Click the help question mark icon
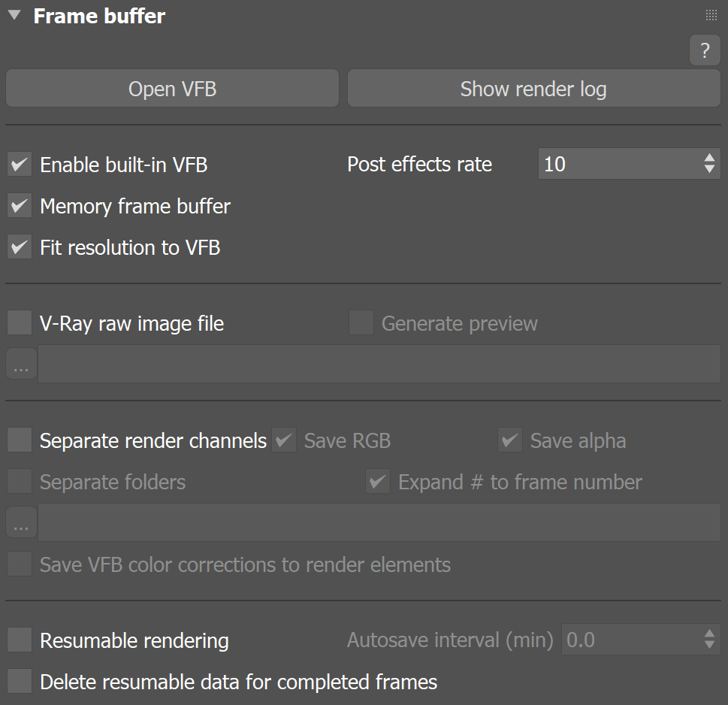The image size is (728, 705). click(704, 50)
